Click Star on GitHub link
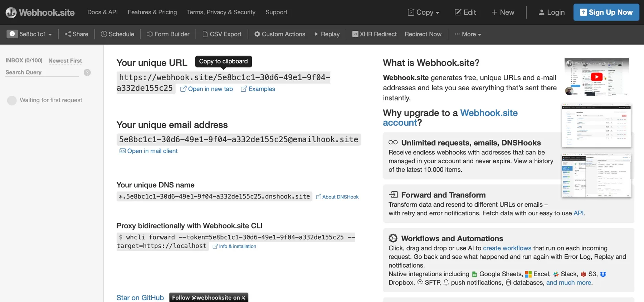Viewport: 644px width, 302px height. 140,298
